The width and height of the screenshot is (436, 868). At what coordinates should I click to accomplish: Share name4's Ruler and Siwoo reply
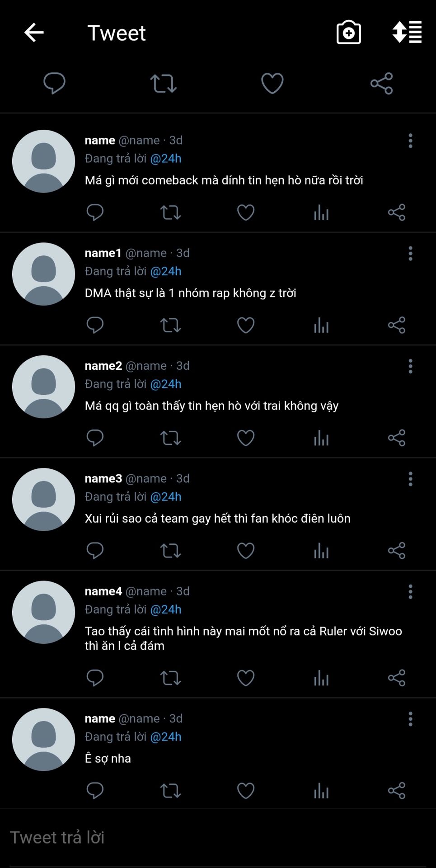pyautogui.click(x=397, y=678)
